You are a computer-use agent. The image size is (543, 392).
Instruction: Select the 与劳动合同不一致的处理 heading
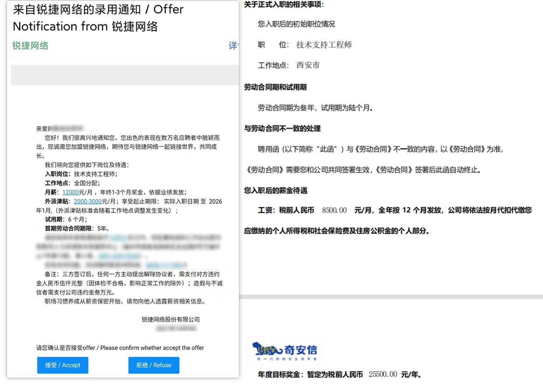(284, 129)
